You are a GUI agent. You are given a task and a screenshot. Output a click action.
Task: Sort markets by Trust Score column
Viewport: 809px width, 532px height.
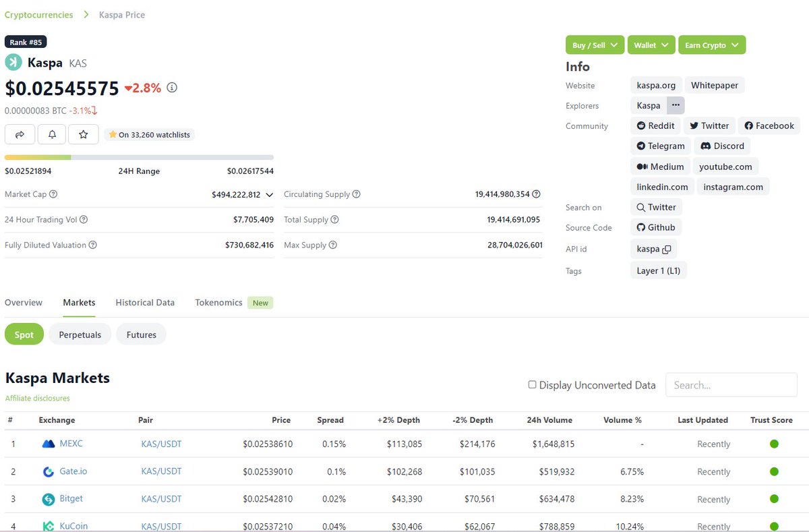pyautogui.click(x=771, y=420)
